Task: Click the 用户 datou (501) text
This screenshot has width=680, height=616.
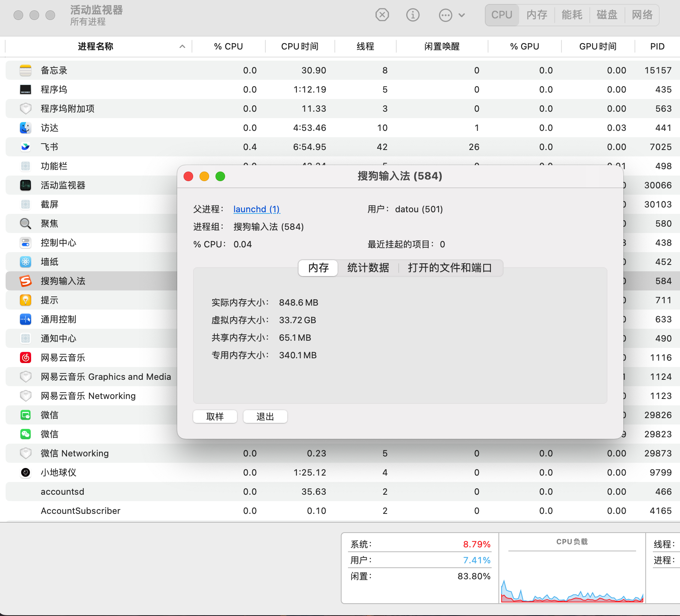Action: pos(405,209)
